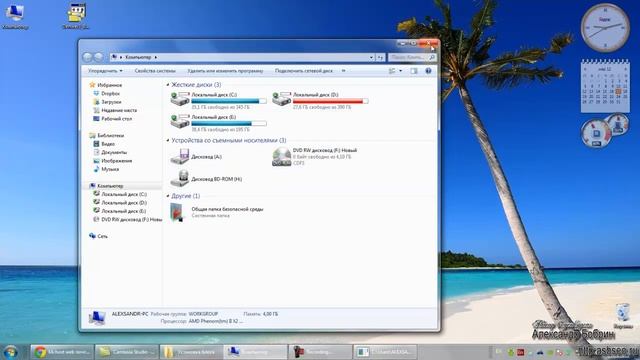Image resolution: width=640 pixels, height=360 pixels.
Task: Click the Computer breadcrumb in address bar
Action: (x=138, y=57)
